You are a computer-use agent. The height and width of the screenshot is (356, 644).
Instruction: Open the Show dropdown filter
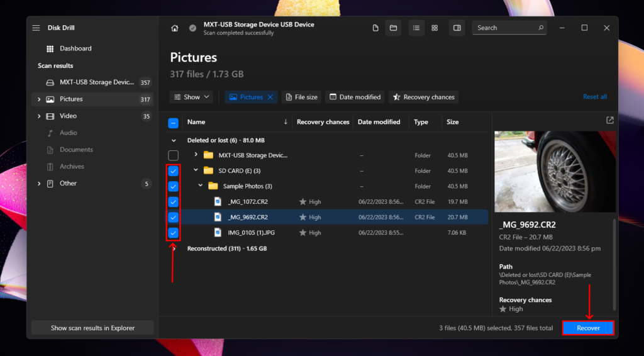[191, 97]
